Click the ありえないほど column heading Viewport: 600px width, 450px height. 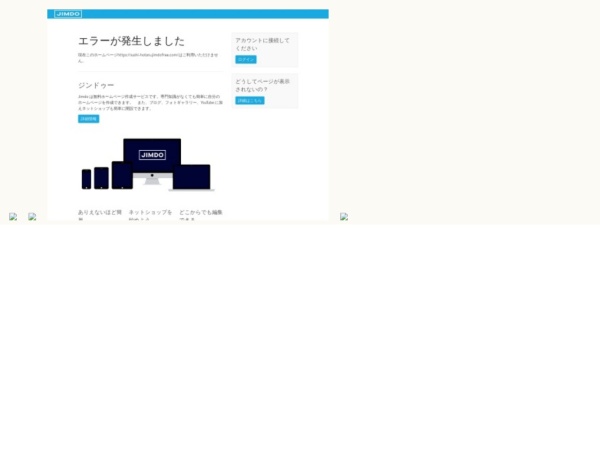100,215
